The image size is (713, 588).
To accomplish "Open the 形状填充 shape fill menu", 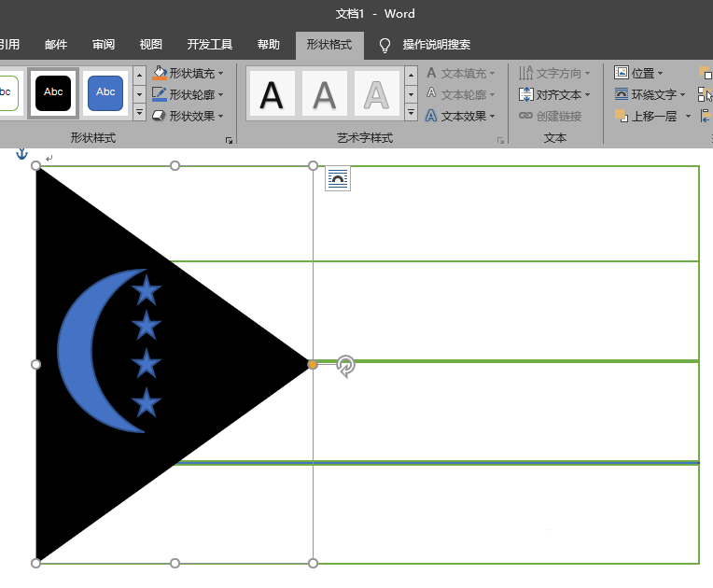I will [188, 73].
